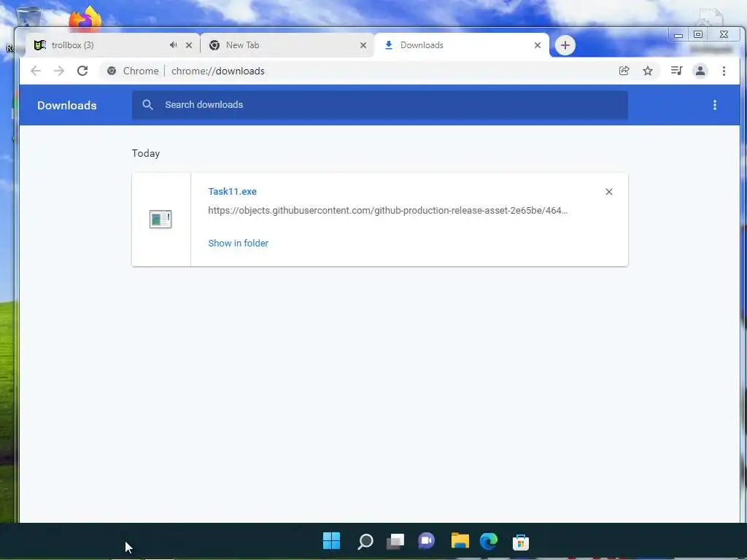Image resolution: width=747 pixels, height=560 pixels.
Task: Open the media controls icon
Action: 676,71
